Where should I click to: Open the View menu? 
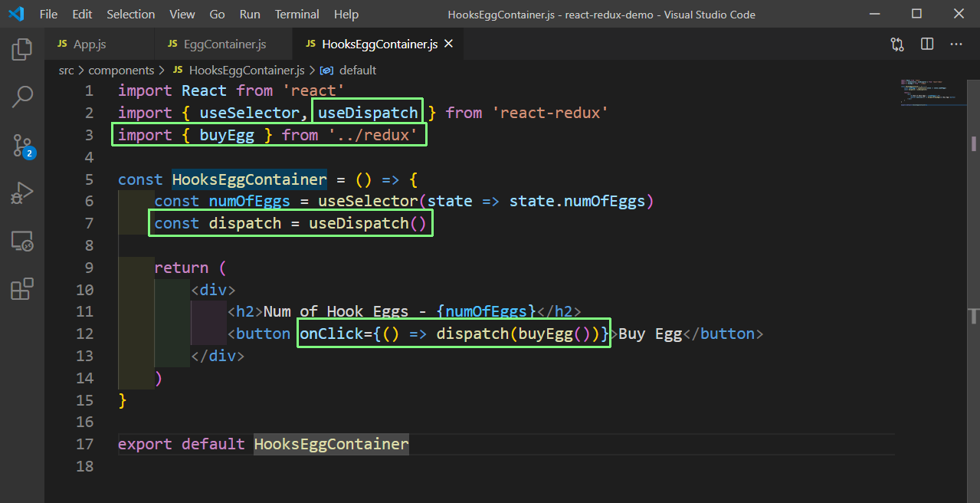(182, 15)
